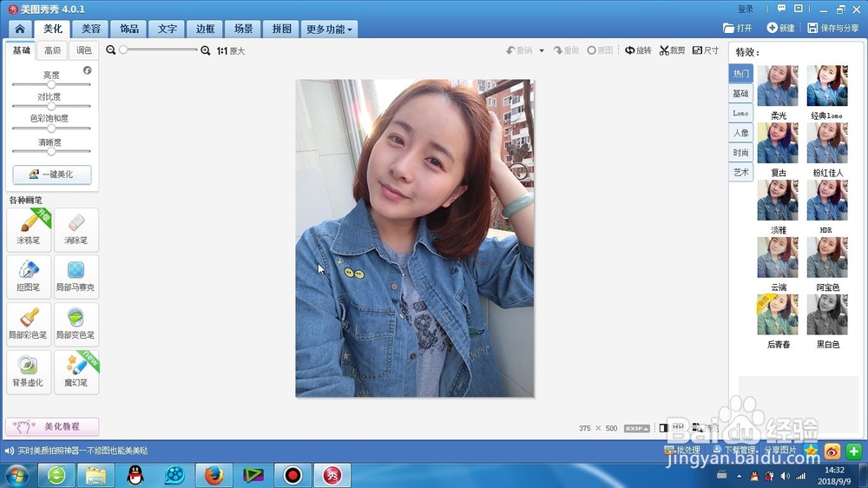Screen dimensions: 868x488
Task: Open the 尺寸 resize tool
Action: pyautogui.click(x=706, y=50)
